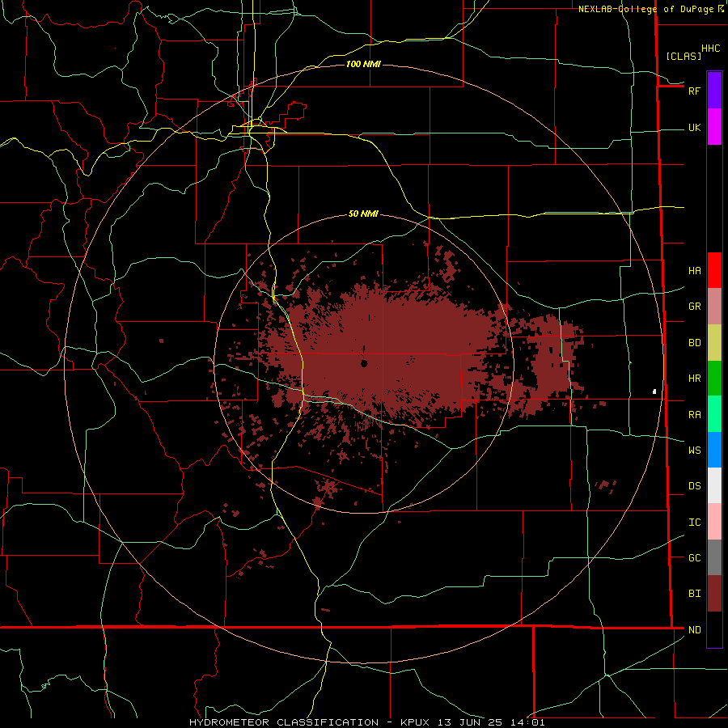Click the 14:01 timestamp text
Viewport: 728px width, 728px height.
527,722
